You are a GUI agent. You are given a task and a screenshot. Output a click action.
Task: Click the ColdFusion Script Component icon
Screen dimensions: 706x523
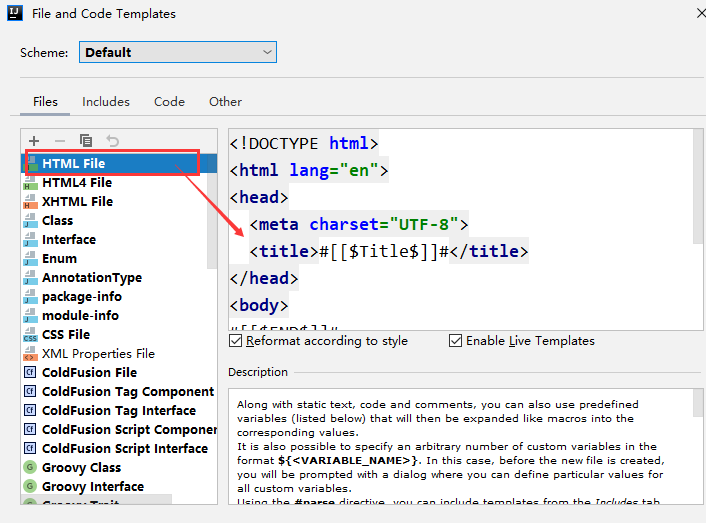(30, 429)
